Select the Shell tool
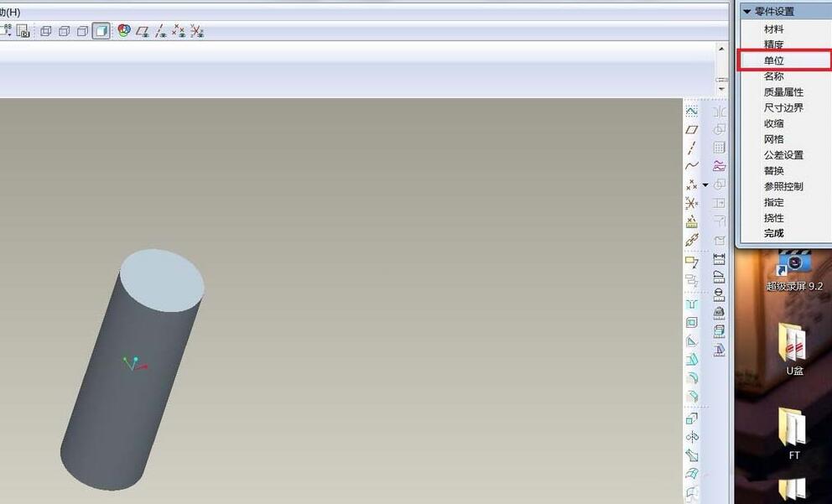This screenshot has height=504, width=832. tap(691, 323)
